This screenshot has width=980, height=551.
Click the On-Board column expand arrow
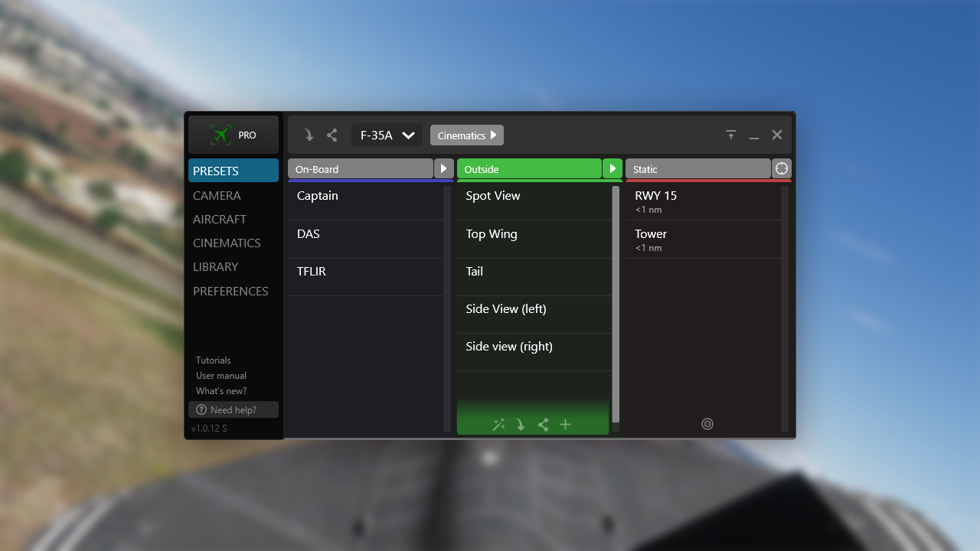(x=443, y=168)
